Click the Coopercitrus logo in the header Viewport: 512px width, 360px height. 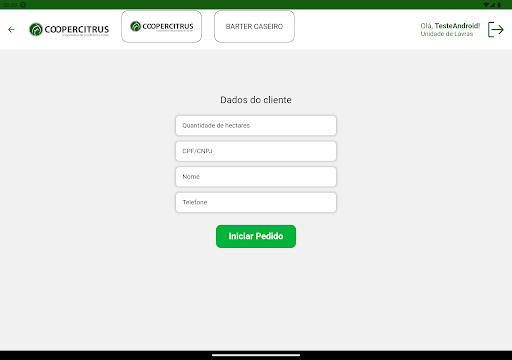[x=69, y=30]
